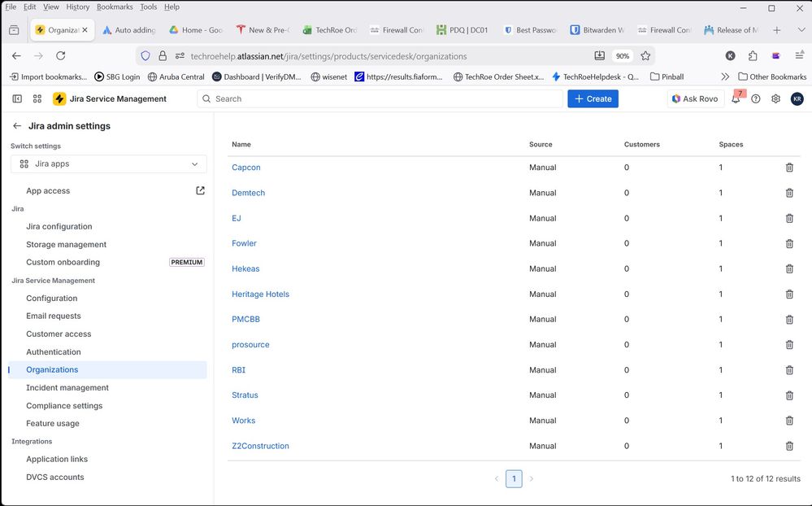Delete the Capcon organization with its trash icon
Image resolution: width=812 pixels, height=506 pixels.
(788, 168)
